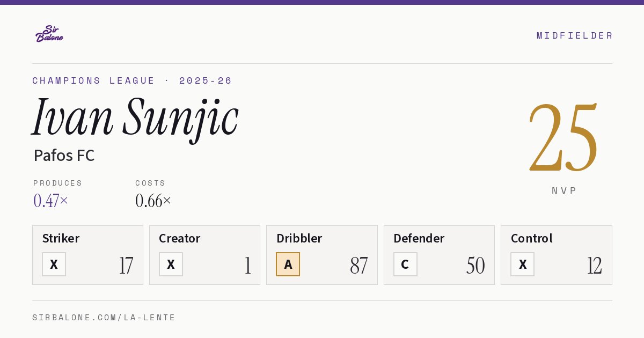Select the produces value 0.47×
644x338 pixels.
pos(51,201)
